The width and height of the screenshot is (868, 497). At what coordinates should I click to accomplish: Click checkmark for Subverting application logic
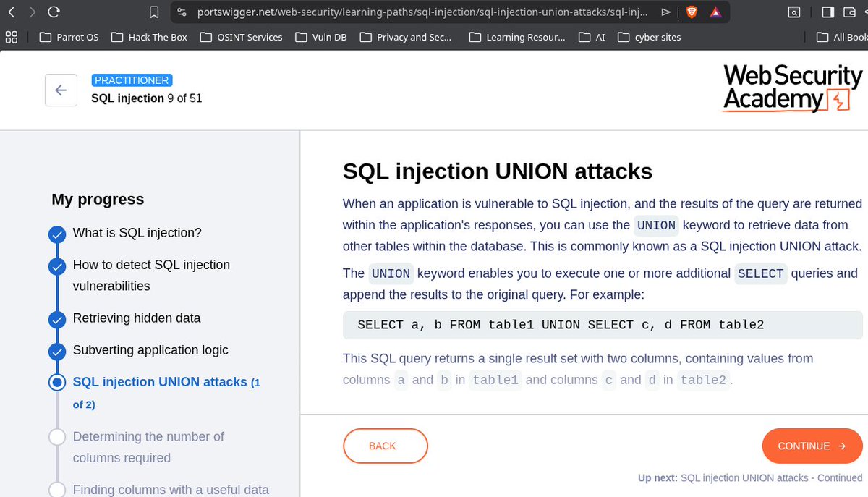57,351
